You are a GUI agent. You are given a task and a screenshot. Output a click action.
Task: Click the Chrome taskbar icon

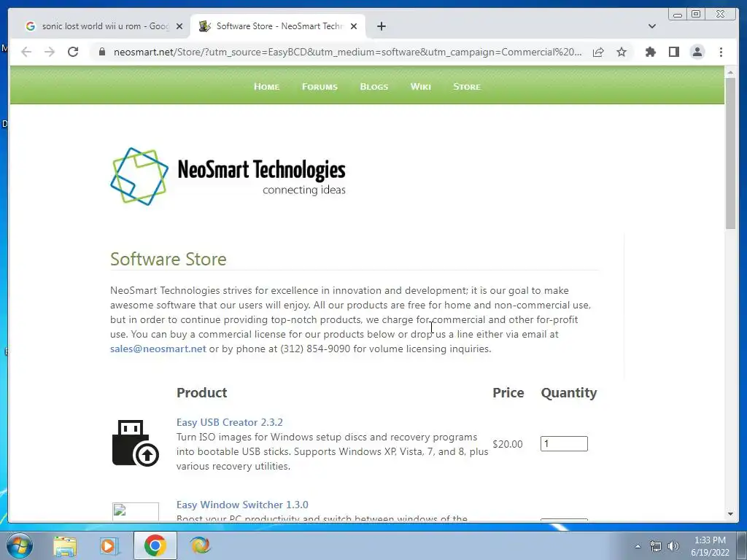(155, 545)
